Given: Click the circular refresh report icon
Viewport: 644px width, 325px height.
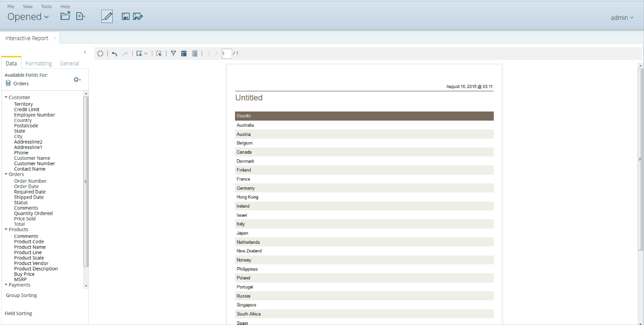Looking at the screenshot, I should [101, 54].
